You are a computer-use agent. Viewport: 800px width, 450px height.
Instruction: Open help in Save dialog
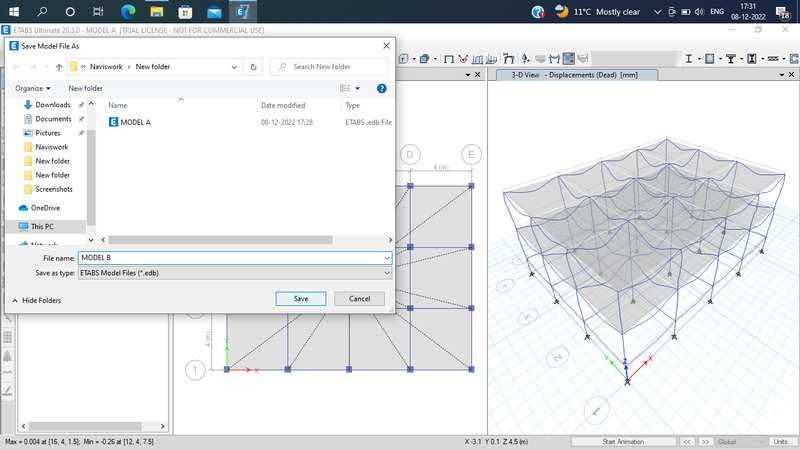(x=381, y=88)
